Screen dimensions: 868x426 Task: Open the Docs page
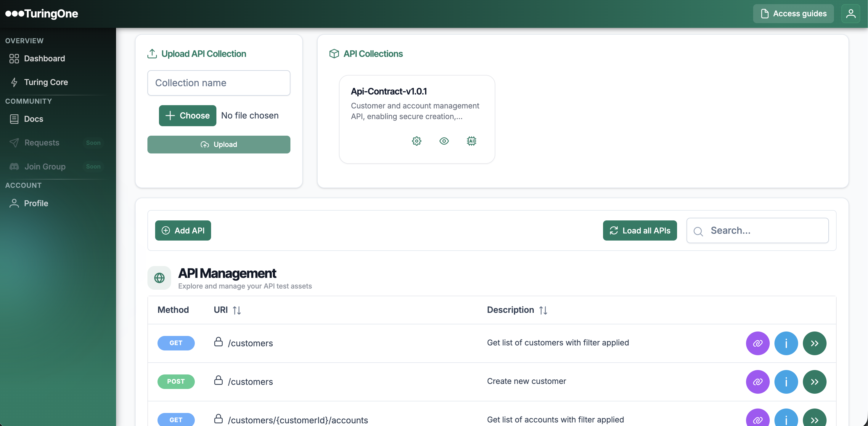tap(33, 119)
